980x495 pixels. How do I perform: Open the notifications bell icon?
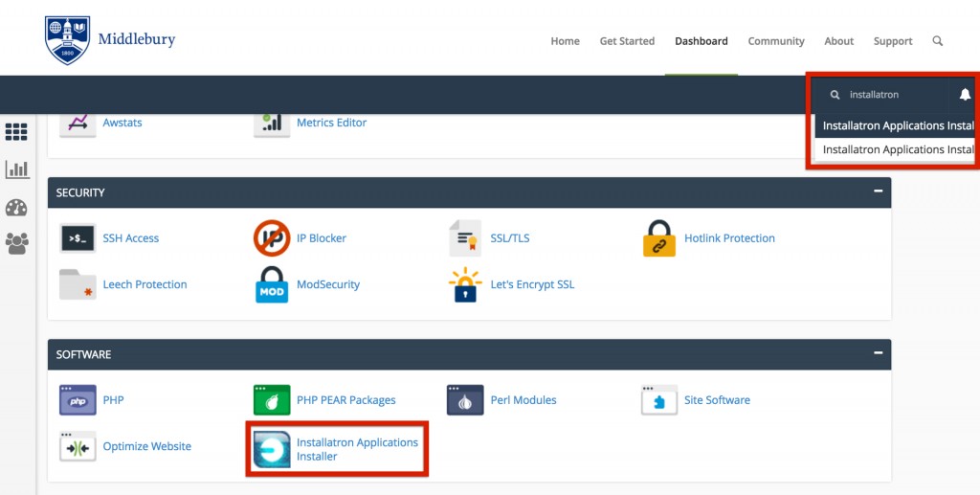point(965,95)
